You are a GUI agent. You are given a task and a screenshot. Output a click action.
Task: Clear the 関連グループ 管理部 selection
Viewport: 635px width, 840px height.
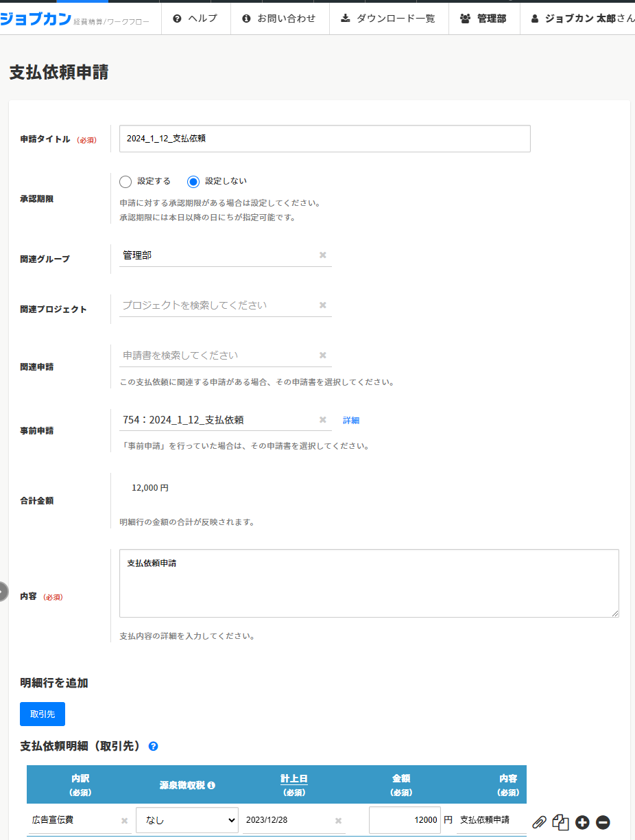[x=323, y=255]
